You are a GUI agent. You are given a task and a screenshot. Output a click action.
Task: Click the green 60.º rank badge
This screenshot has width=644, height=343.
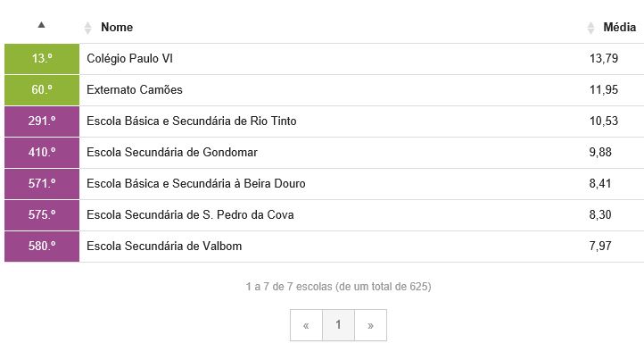point(42,90)
